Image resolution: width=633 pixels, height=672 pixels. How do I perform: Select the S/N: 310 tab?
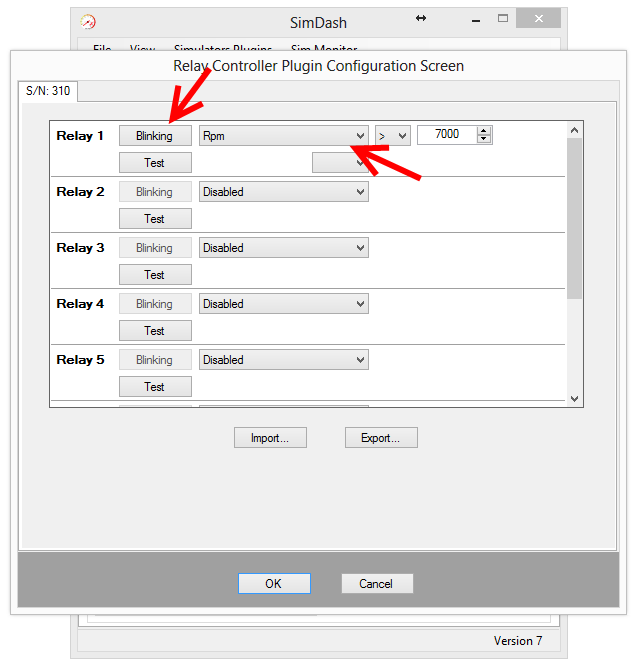point(48,91)
